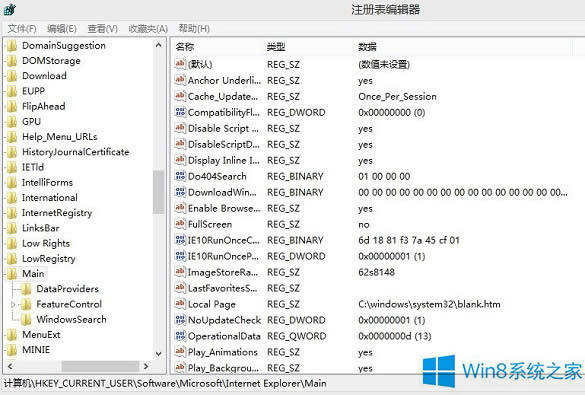Click folder icon beside FeatureControl key
Viewport: 585px width, 395px height.
click(x=26, y=304)
